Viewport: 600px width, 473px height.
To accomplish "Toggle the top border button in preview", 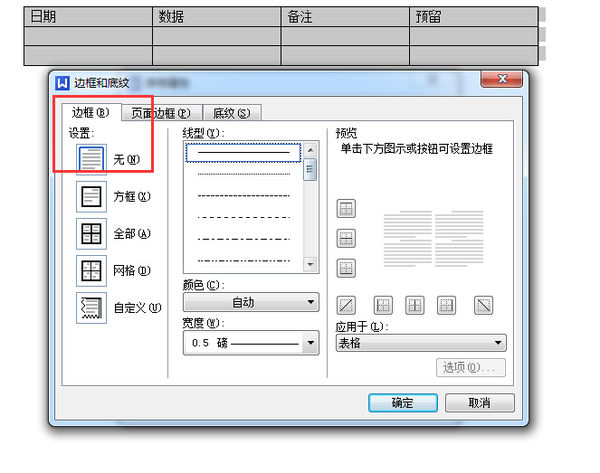I will tap(347, 209).
